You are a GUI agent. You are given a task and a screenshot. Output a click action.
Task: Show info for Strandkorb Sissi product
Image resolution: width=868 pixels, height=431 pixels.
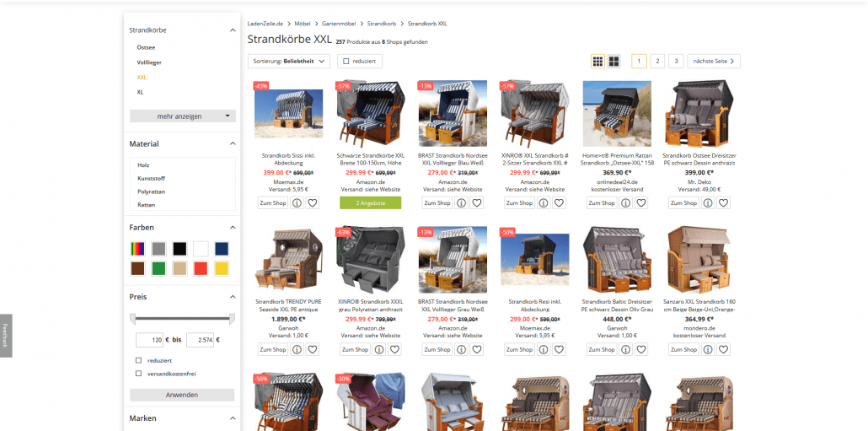click(297, 202)
